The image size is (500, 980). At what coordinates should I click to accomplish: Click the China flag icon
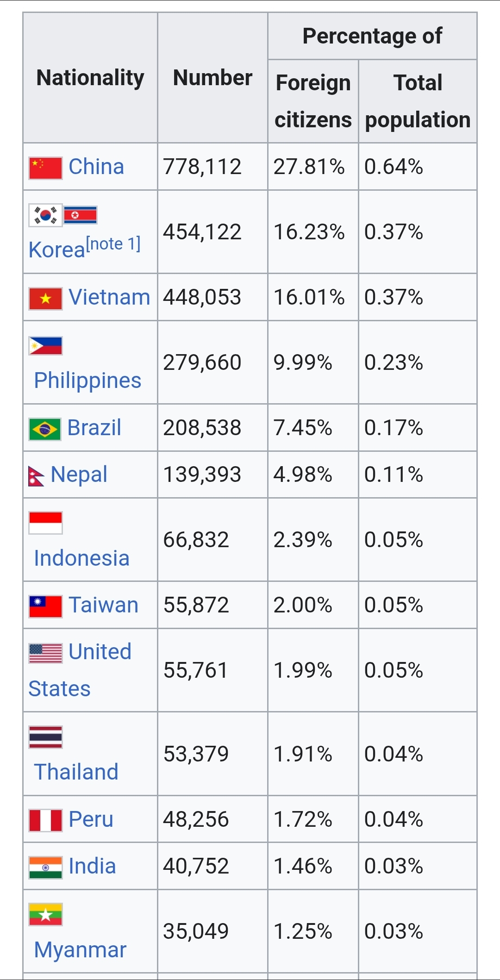(x=45, y=168)
